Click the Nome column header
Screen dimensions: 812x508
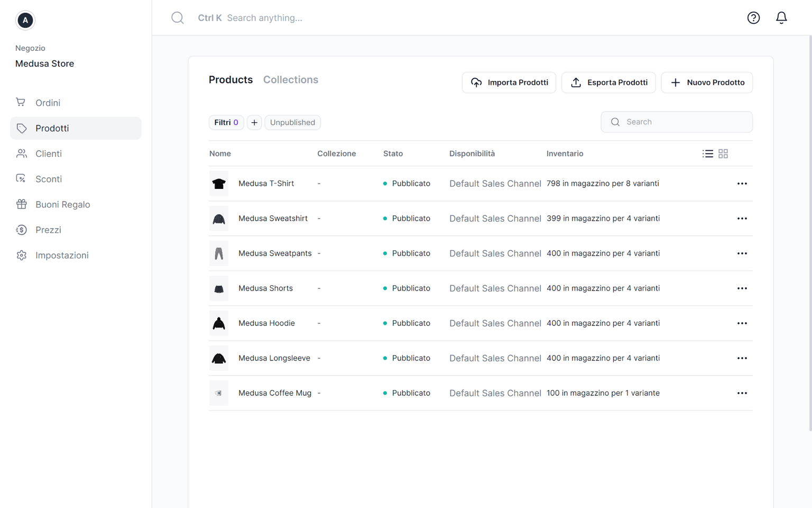tap(220, 153)
